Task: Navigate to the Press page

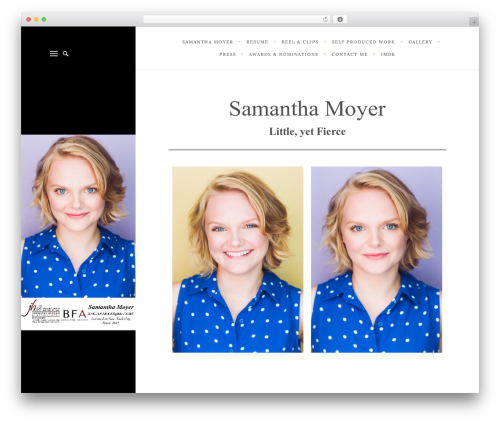Action: click(228, 54)
